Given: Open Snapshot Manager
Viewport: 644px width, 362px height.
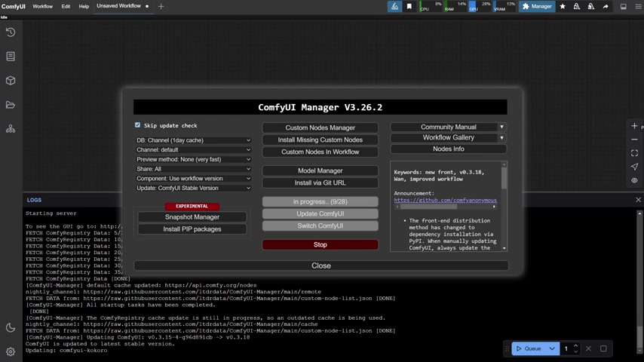Looking at the screenshot, I should tap(192, 217).
